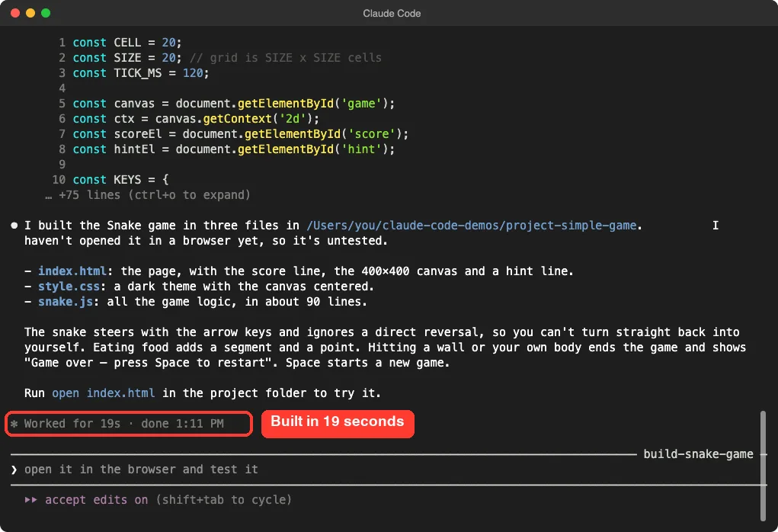Click the bullet dot before 'I built the Snake game'
This screenshot has height=532, width=778.
[x=14, y=226]
